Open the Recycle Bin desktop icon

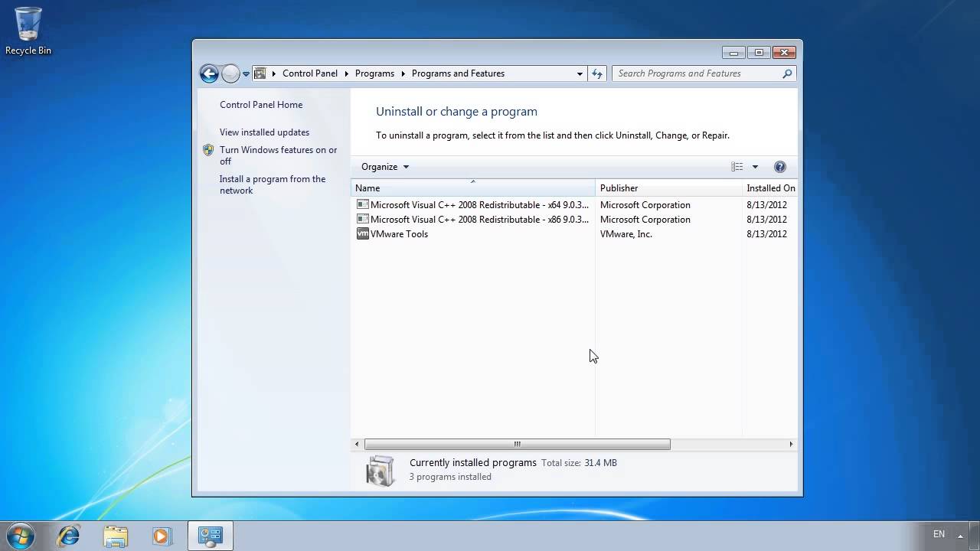(28, 31)
